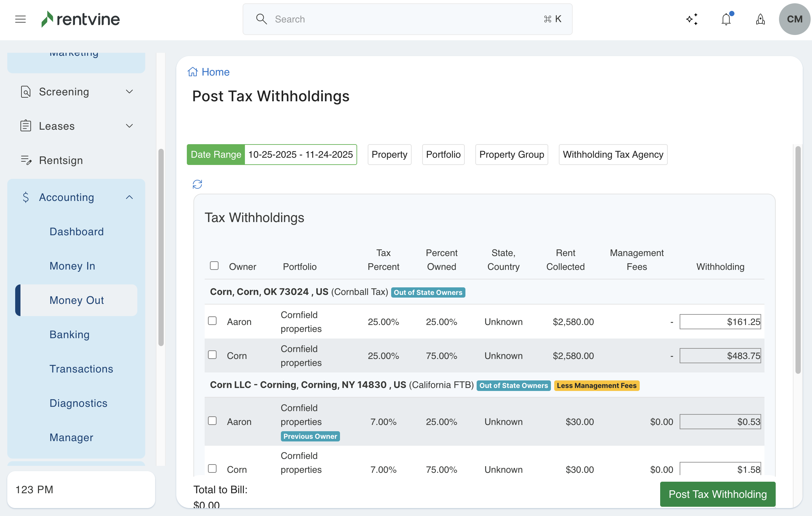The image size is (812, 516).
Task: Click the Rentvine logo
Action: [81, 19]
